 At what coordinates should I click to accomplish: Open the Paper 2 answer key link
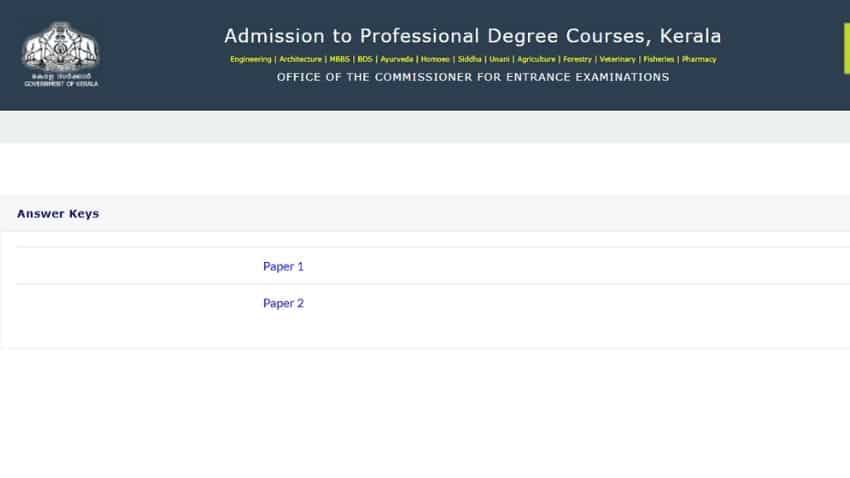click(283, 303)
